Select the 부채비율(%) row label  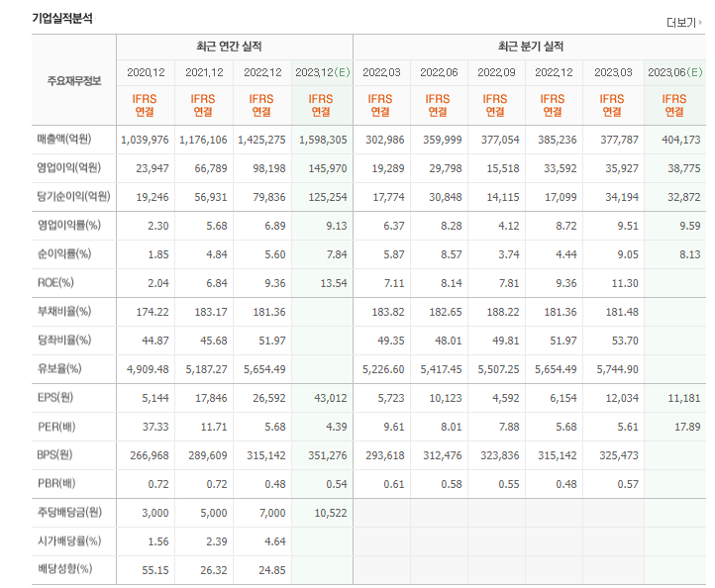[x=64, y=311]
